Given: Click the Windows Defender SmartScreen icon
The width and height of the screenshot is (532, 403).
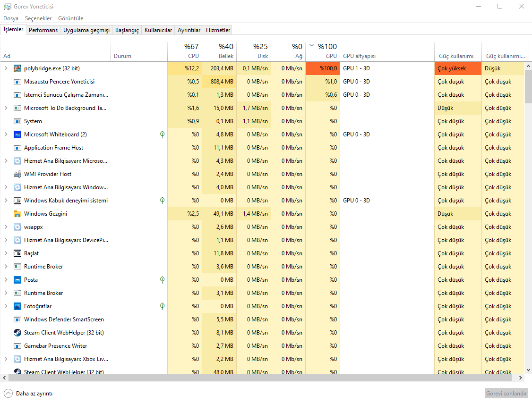Looking at the screenshot, I should click(17, 319).
